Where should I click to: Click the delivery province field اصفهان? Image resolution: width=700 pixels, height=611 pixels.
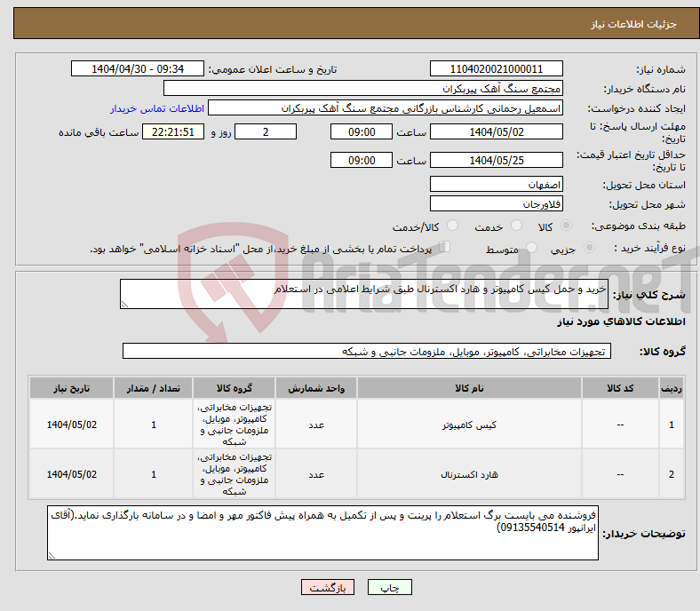pos(496,185)
